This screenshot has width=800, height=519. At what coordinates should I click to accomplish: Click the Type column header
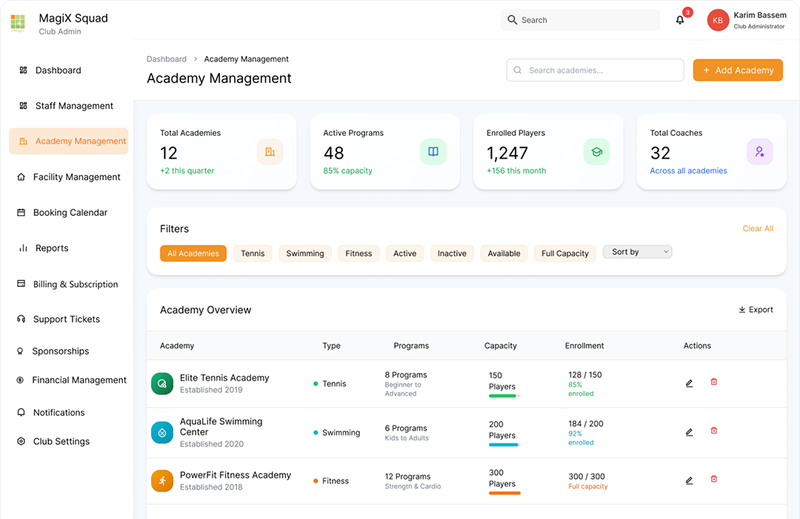[x=331, y=346]
